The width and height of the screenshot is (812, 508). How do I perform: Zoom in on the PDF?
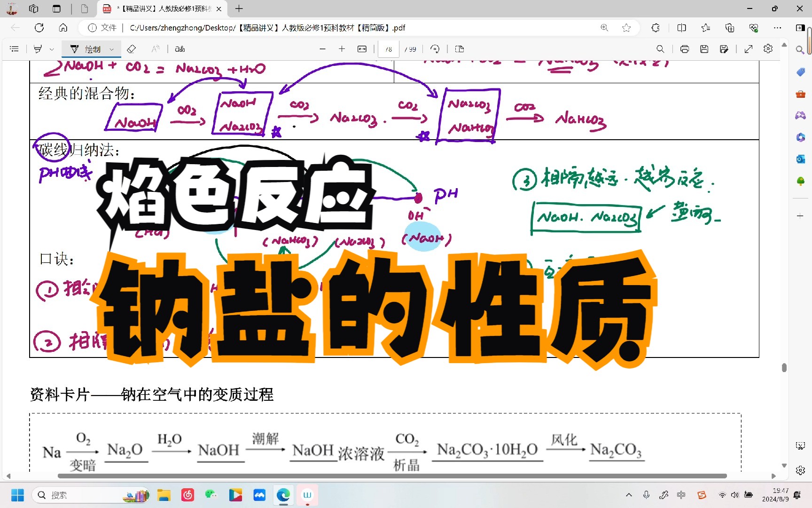pos(342,49)
